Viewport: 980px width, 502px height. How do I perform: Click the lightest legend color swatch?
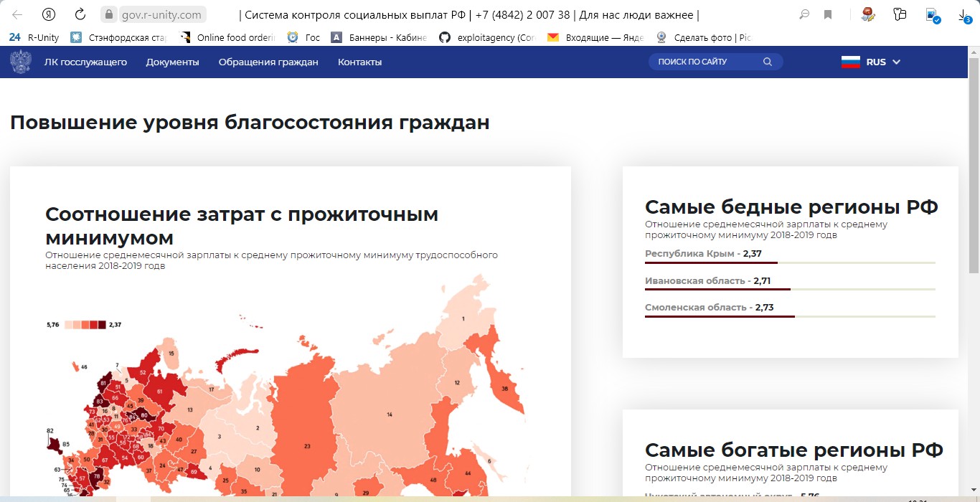[68, 324]
